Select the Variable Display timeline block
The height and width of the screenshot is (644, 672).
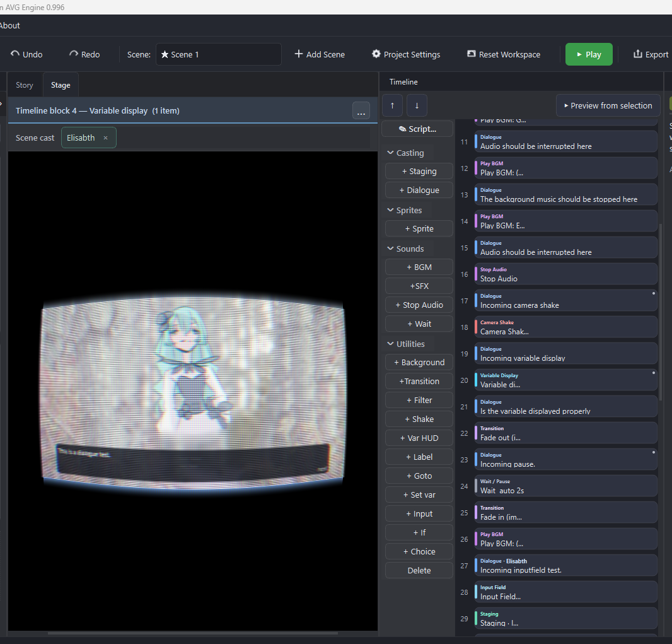(x=565, y=380)
